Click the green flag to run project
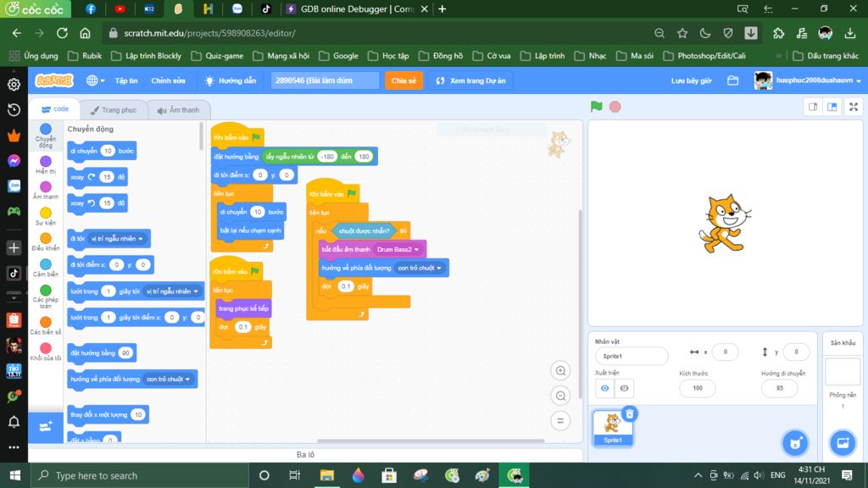This screenshot has height=488, width=868. (597, 107)
